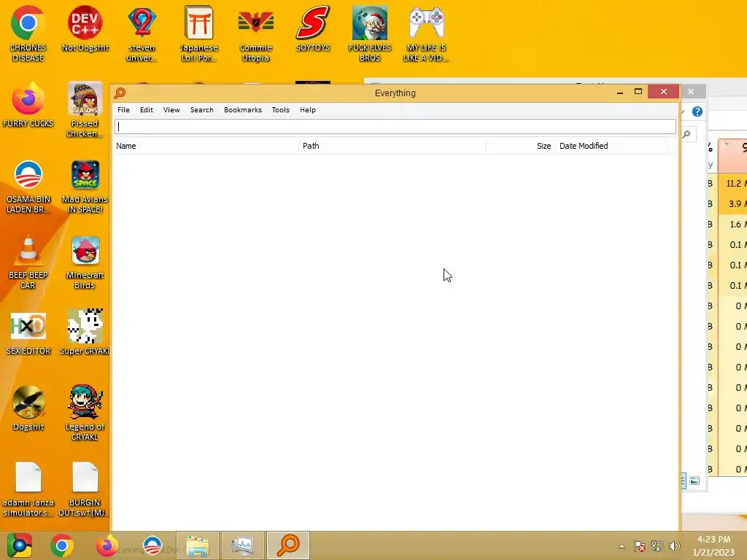Open the Tools menu in Everything

[x=281, y=110]
